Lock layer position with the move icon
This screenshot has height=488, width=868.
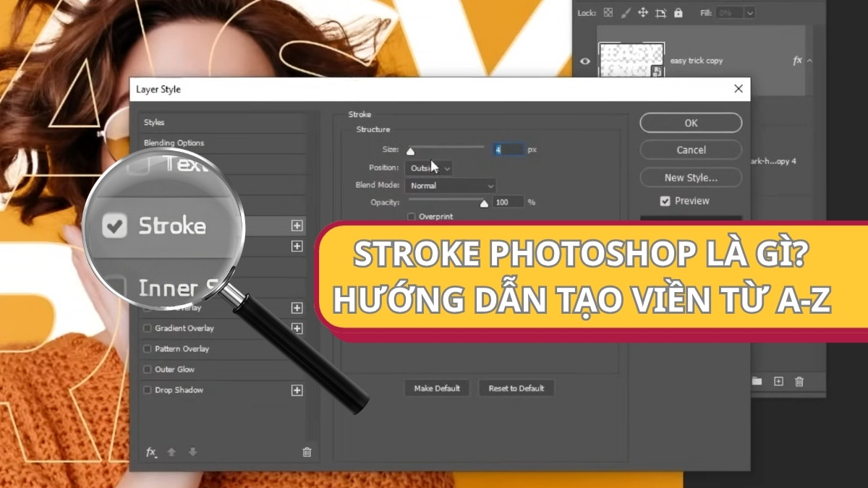(x=642, y=12)
